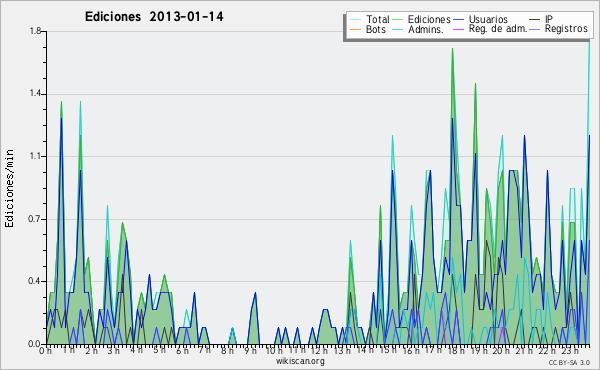Click the dark line swatch beside IP
Image resolution: width=600 pixels, height=370 pixels.
(x=535, y=20)
